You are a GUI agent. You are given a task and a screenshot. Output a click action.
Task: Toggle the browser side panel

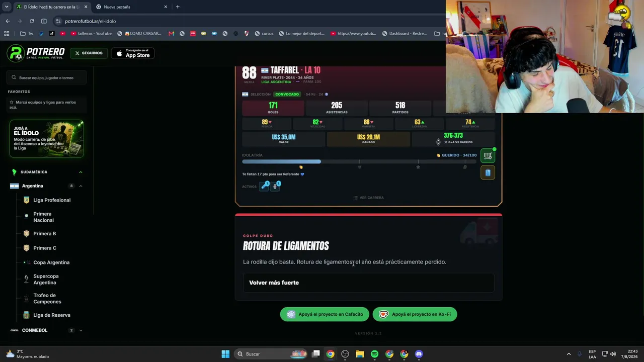click(x=44, y=21)
